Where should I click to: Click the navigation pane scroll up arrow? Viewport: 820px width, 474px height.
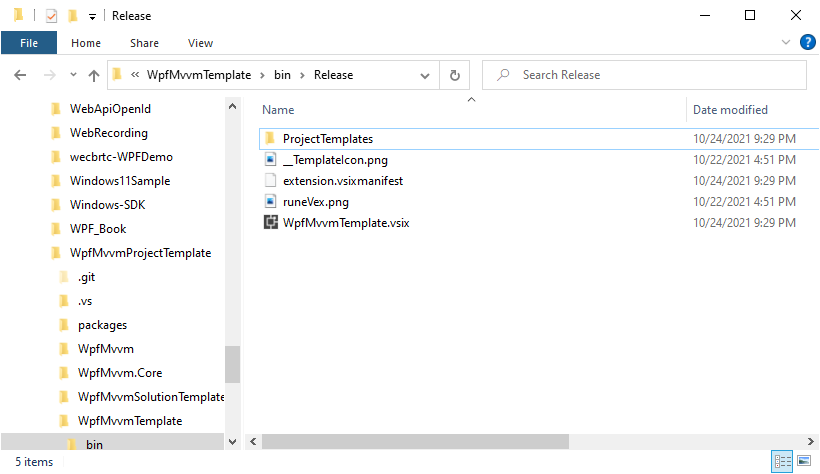click(x=233, y=106)
